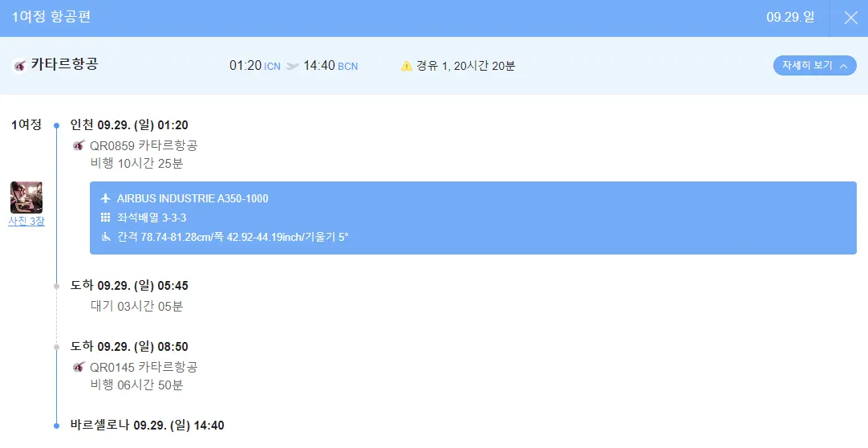
Task: Click the 인천 09.29. (일) 01:20 departure row
Action: [129, 125]
